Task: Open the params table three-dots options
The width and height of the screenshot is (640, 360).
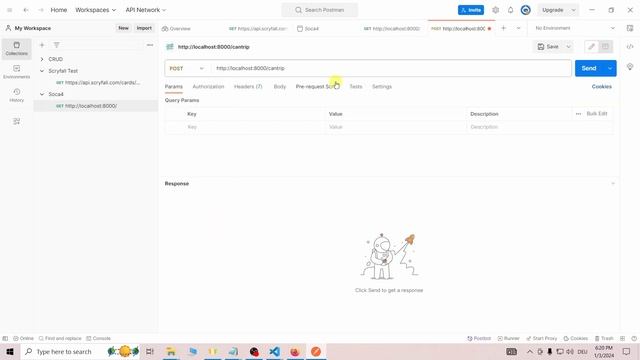Action: point(578,114)
